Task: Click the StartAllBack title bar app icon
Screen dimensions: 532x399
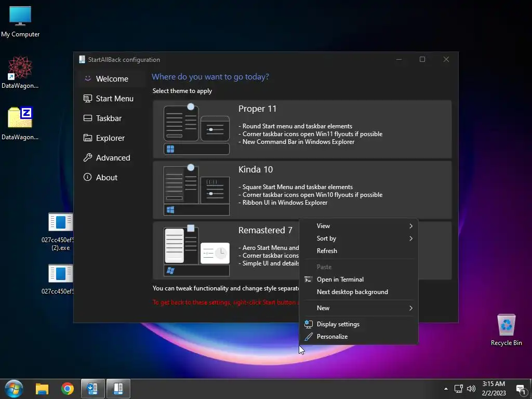Action: (82, 59)
